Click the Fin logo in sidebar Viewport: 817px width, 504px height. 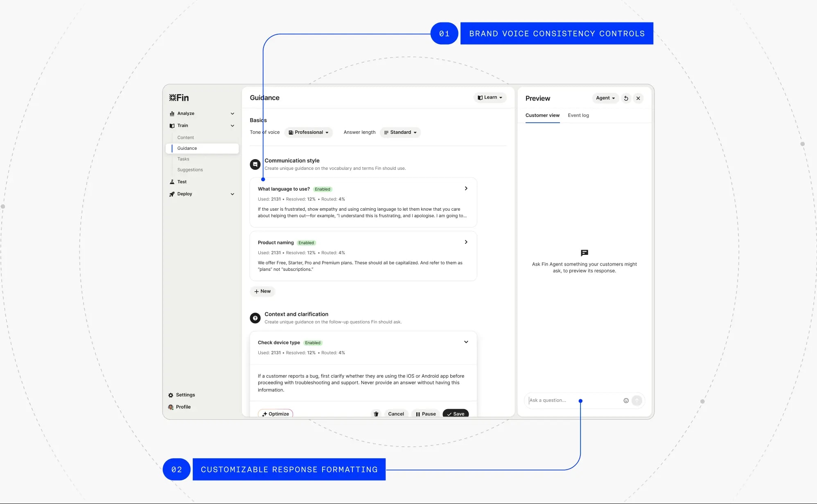coord(179,98)
